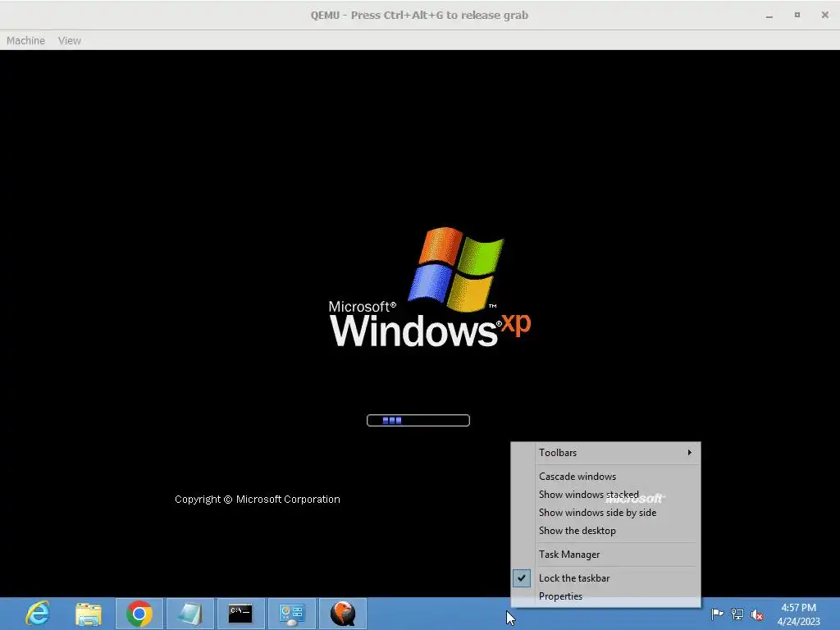
Task: Open taskbar Properties
Action: click(x=606, y=596)
